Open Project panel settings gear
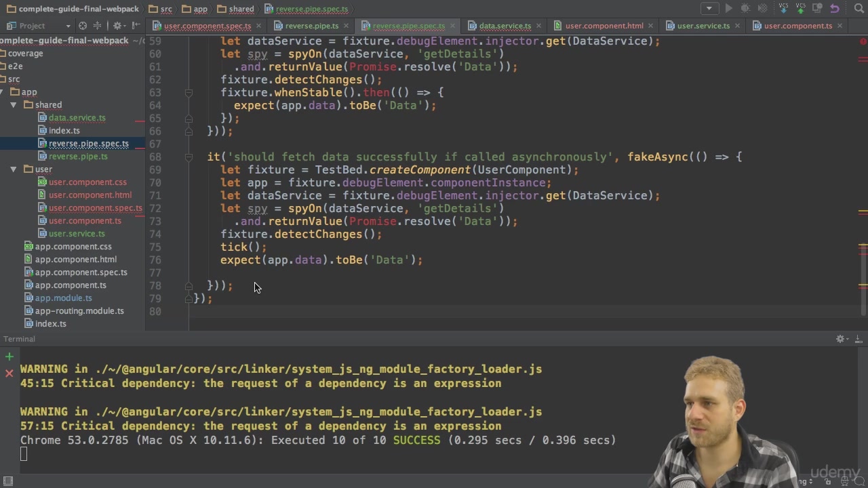This screenshot has width=868, height=488. (x=117, y=26)
